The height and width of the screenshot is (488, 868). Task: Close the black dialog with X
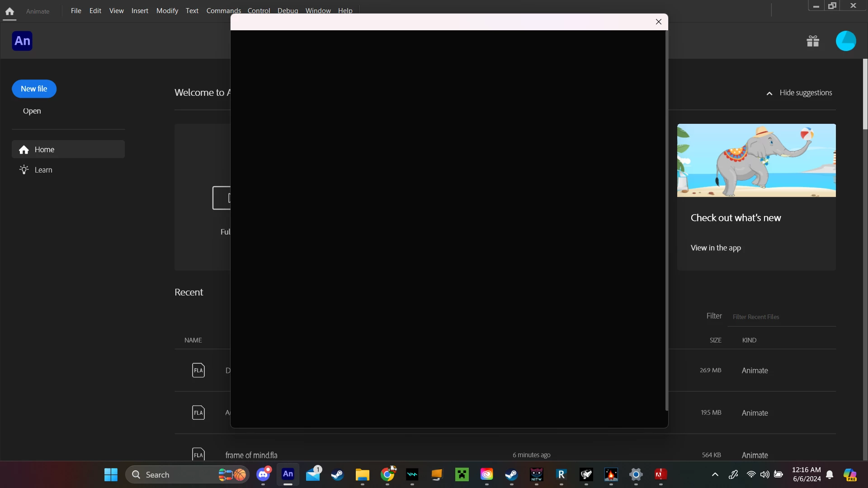[x=658, y=22]
